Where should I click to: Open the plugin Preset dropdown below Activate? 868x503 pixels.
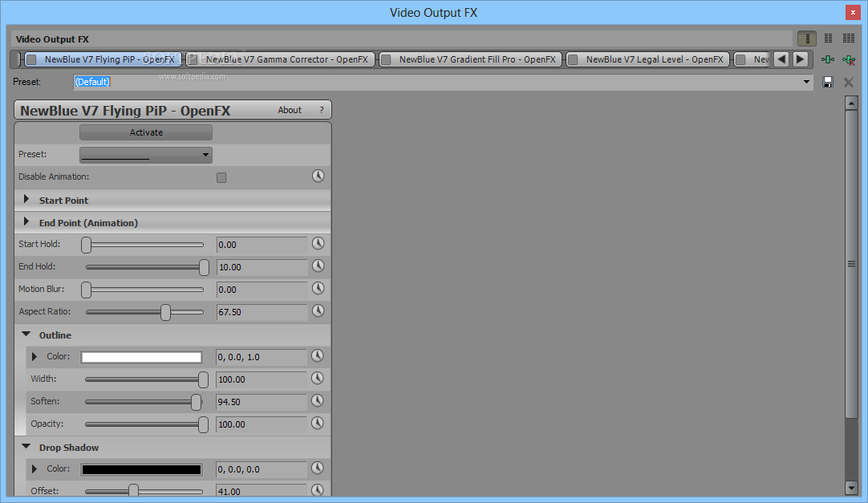(x=146, y=155)
